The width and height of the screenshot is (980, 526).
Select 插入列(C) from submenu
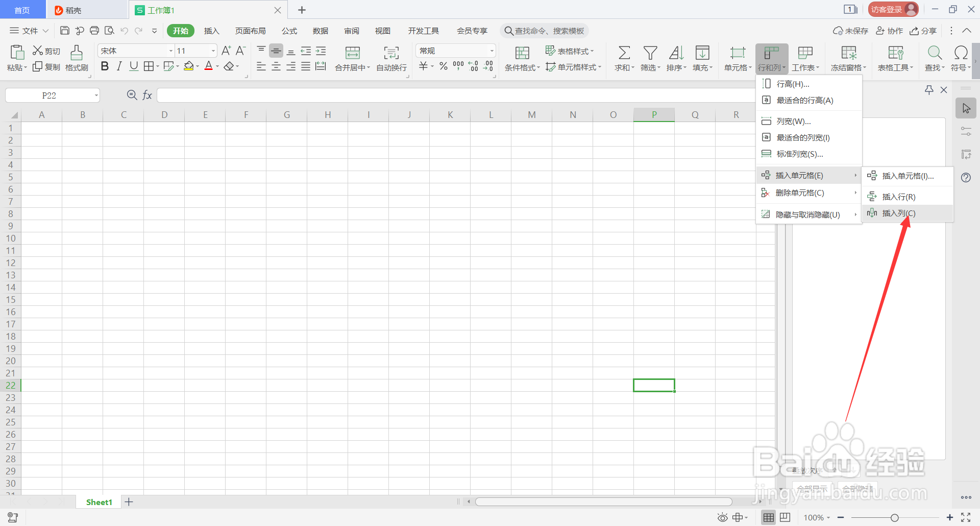coord(908,213)
